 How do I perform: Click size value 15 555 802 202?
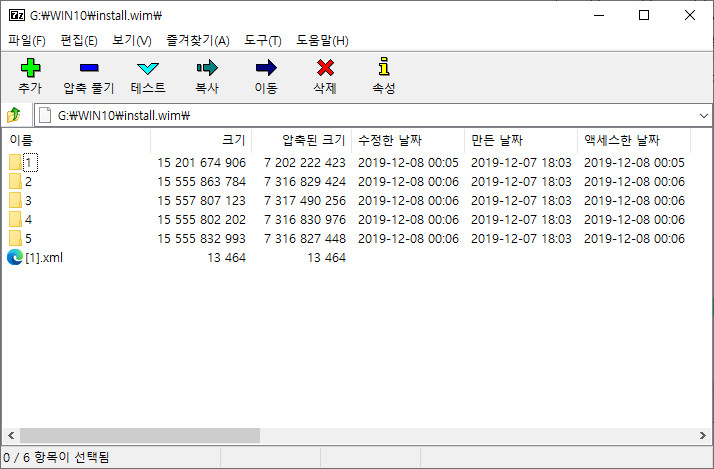click(202, 220)
